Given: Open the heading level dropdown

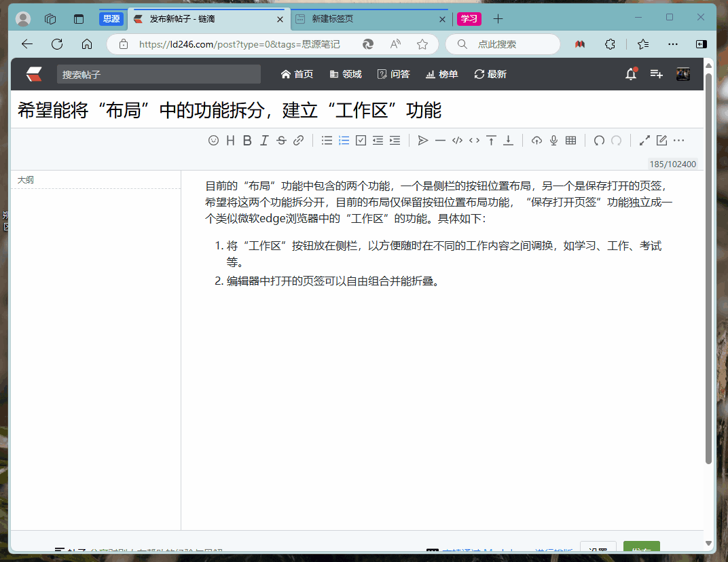Looking at the screenshot, I should coord(230,141).
